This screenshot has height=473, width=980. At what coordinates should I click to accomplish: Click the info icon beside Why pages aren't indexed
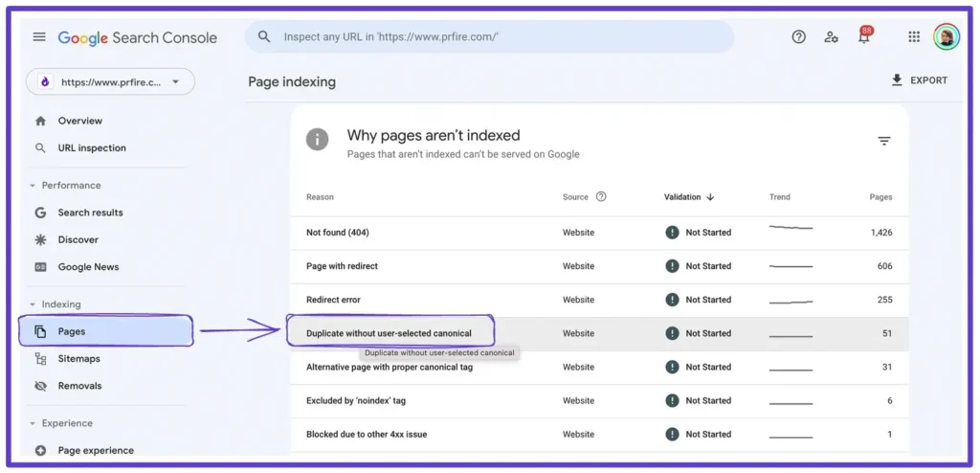tap(318, 139)
